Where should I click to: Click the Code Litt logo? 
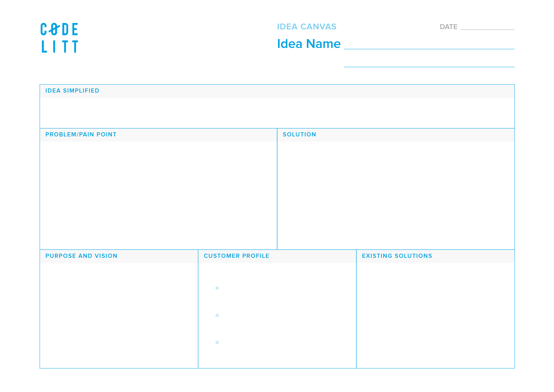pos(59,38)
